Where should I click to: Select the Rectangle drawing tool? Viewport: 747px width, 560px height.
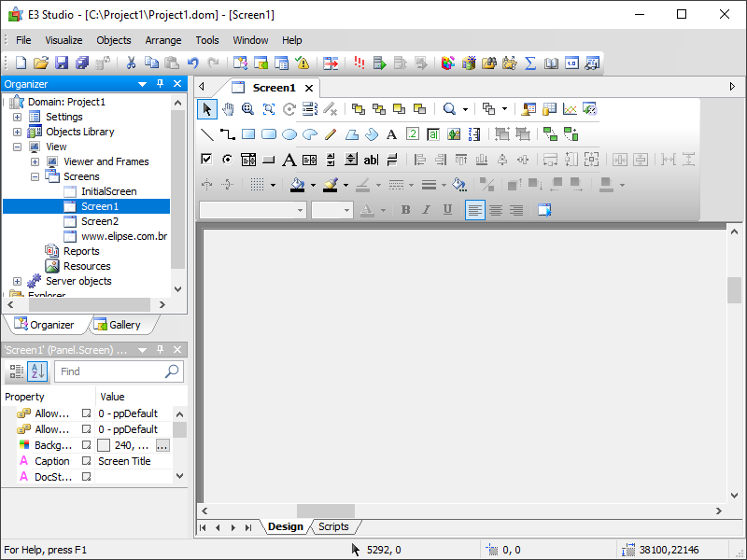point(247,133)
